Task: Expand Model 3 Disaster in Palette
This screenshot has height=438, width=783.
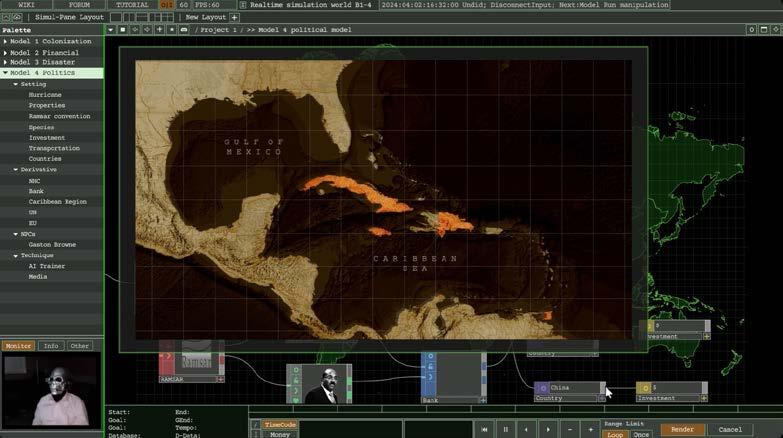Action: click(x=5, y=62)
